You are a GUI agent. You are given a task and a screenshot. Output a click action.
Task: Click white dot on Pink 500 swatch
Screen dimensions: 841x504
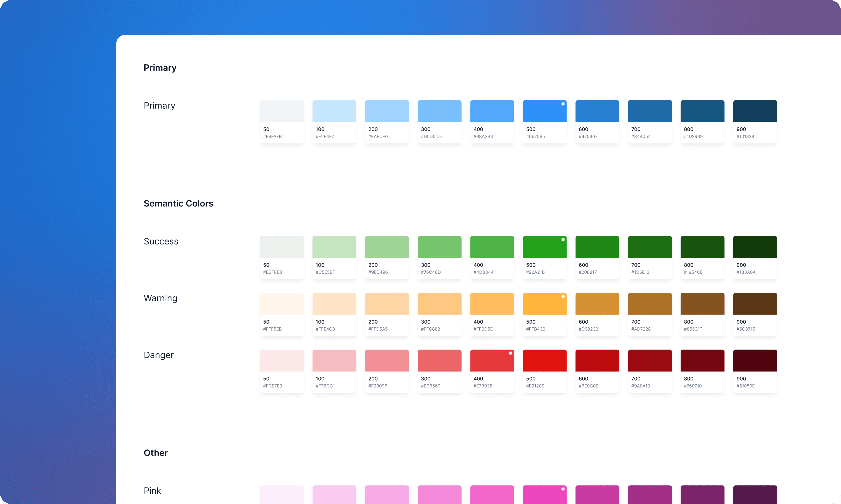click(563, 489)
